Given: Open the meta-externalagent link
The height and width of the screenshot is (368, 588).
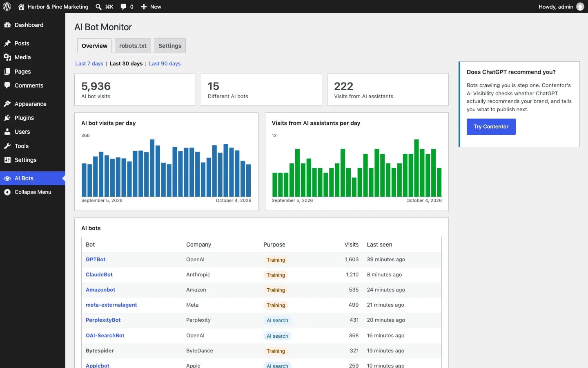Looking at the screenshot, I should [111, 305].
